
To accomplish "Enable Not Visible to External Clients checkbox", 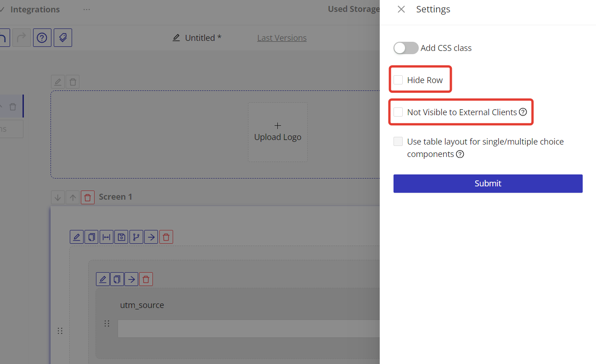I will (398, 112).
